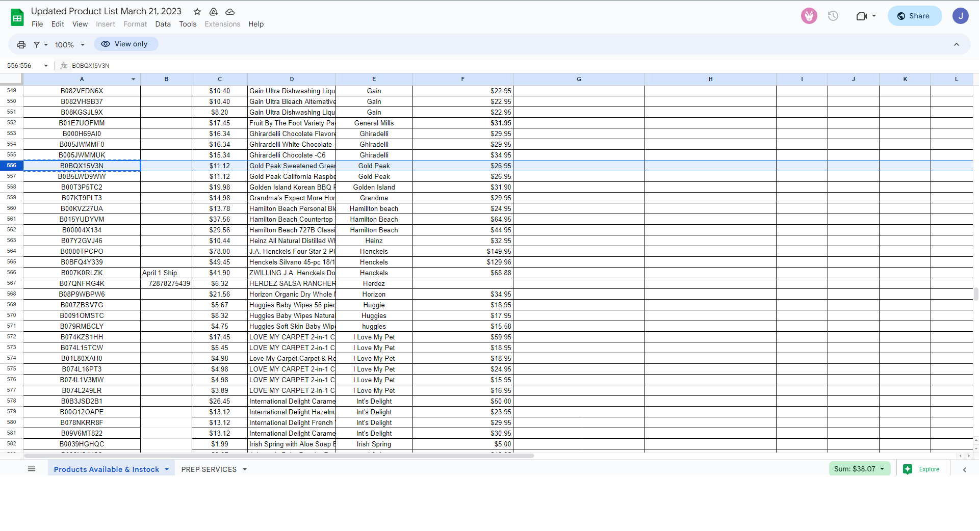The width and height of the screenshot is (980, 531).
Task: Select cell B0039HGHQC
Action: pos(82,444)
